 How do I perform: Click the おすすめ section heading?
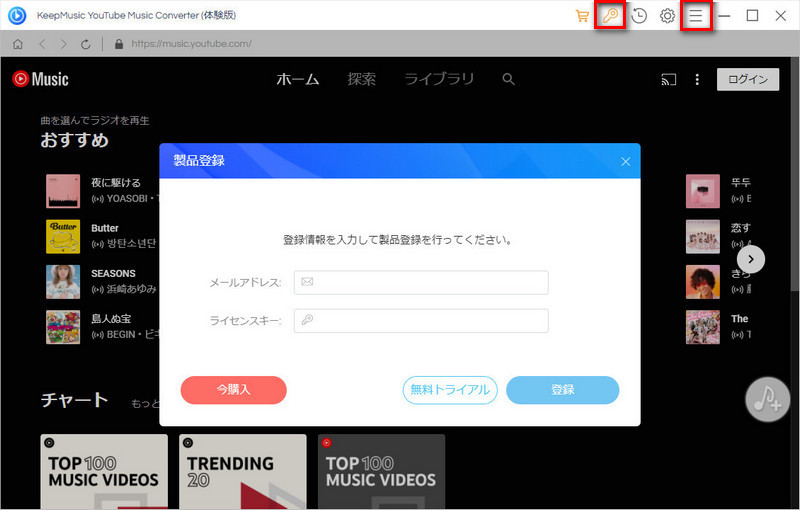pos(74,140)
